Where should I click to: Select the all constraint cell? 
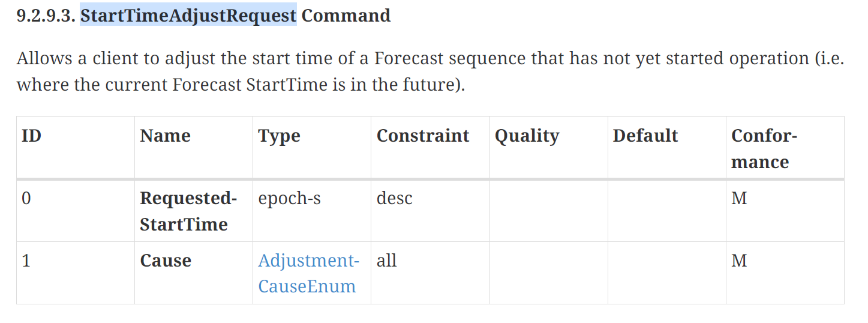click(x=386, y=261)
